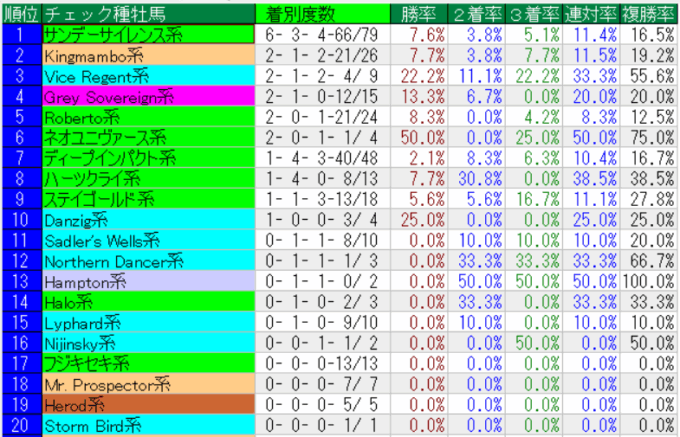This screenshot has width=680, height=437.
Task: Click 13.3% win rate for Grey Sovereign系
Action: pyautogui.click(x=418, y=96)
